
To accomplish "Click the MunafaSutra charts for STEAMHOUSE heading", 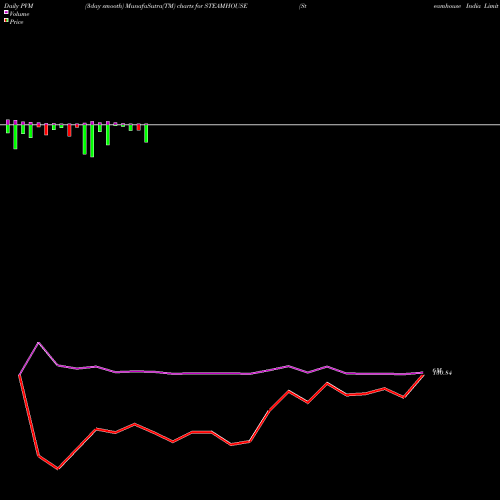I will (166, 6).
